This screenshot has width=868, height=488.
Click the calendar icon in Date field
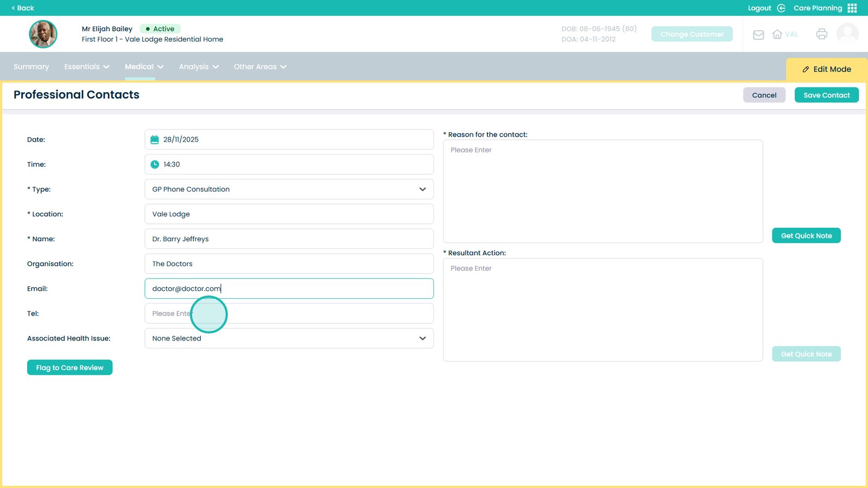click(x=155, y=140)
